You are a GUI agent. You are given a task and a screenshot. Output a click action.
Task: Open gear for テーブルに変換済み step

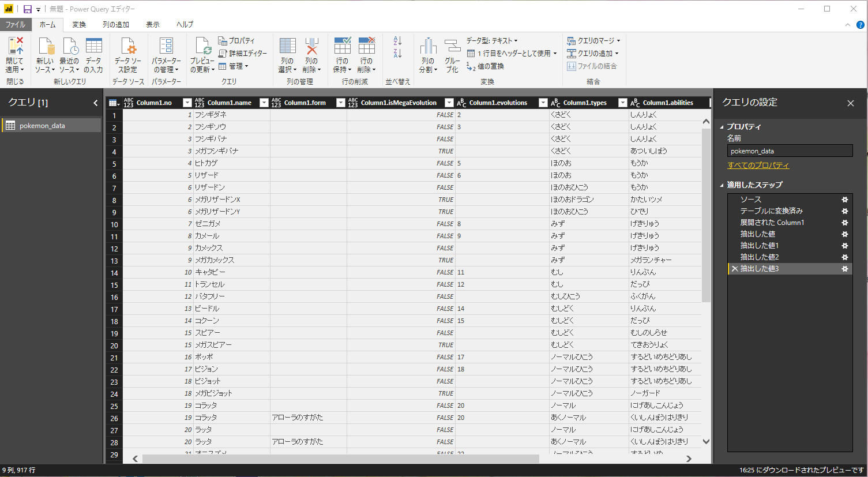[x=845, y=211]
